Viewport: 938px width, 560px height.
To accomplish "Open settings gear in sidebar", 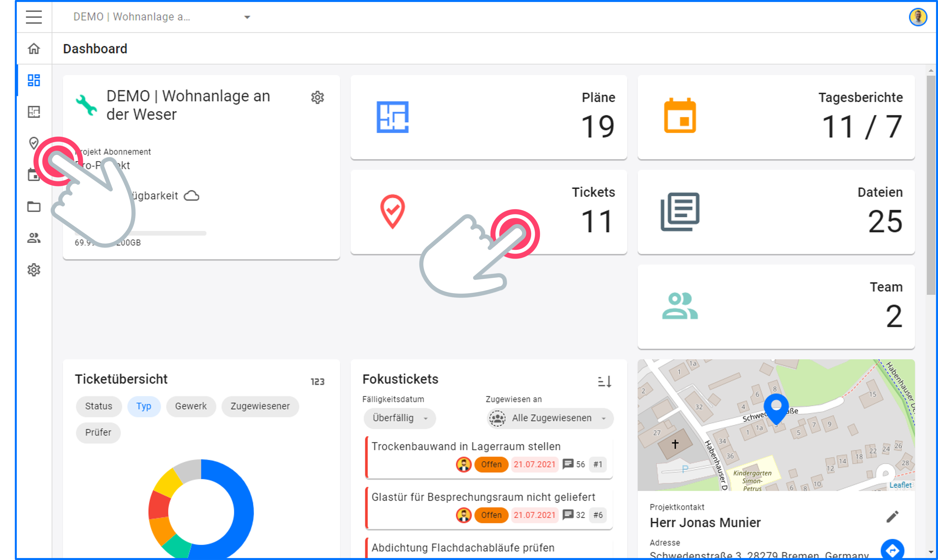I will 34,270.
